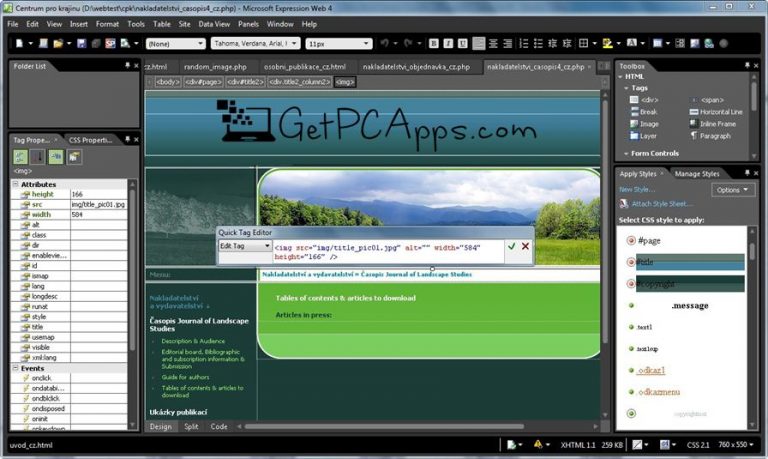Collapse the Attributes section
This screenshot has height=459, width=768.
click(x=15, y=184)
